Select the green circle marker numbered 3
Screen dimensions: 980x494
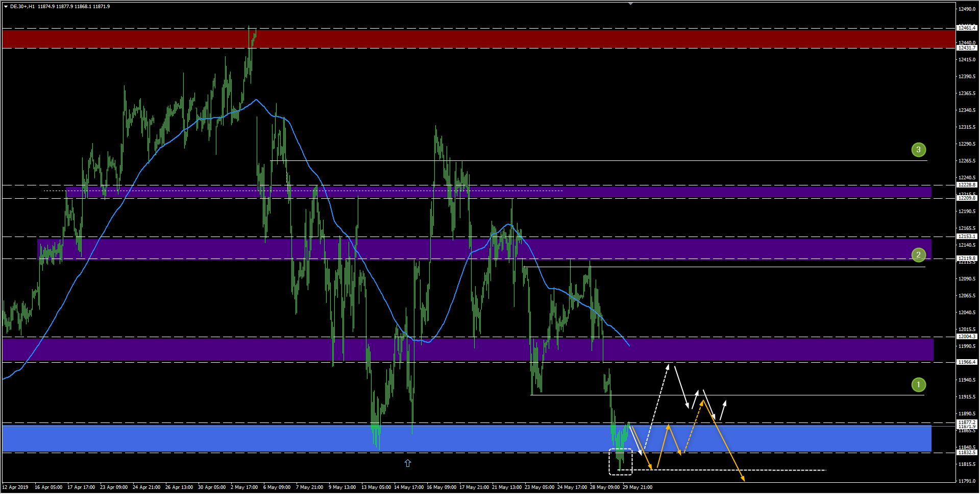coord(919,150)
